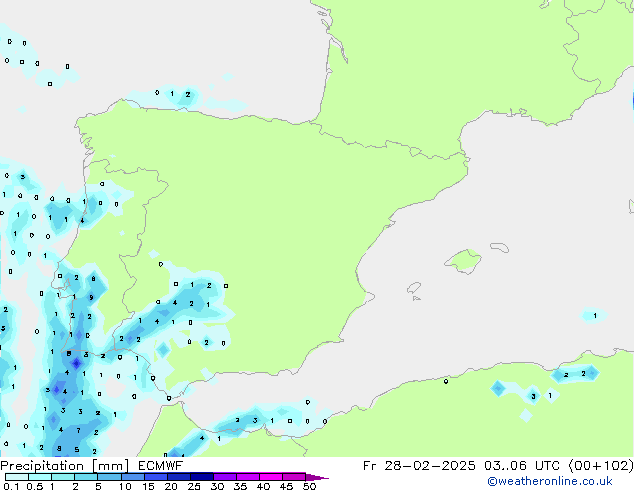Screen dimensions: 634x490
Task: Click the 30–35 mm purple legend swatch
Action: pos(225,477)
